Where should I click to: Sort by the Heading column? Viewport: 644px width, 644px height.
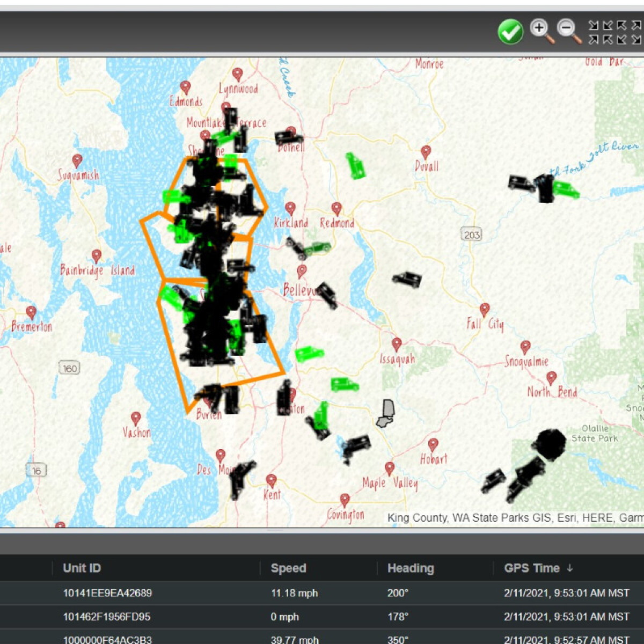[411, 568]
